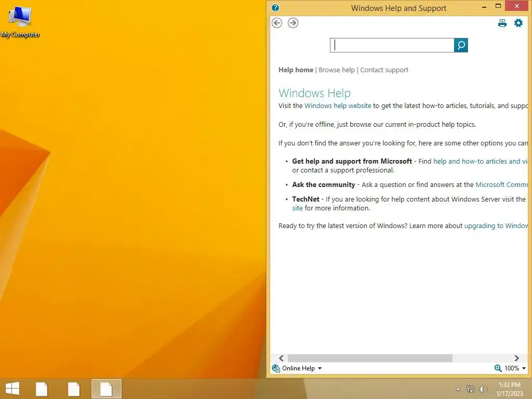Show hidden tray icons arrow
This screenshot has height=399, width=532.
point(458,389)
